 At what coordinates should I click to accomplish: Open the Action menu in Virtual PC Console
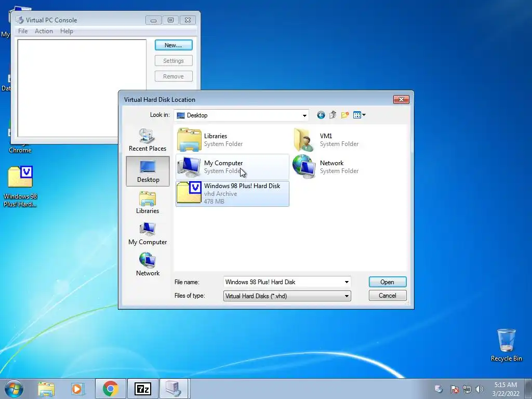pyautogui.click(x=44, y=31)
